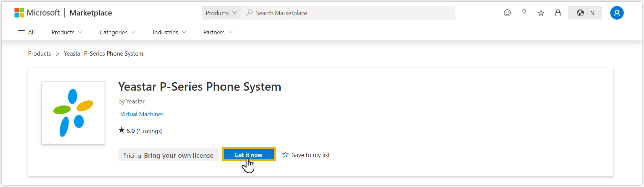Open the user account avatar
Viewport: 644px width, 187px height.
[x=617, y=13]
